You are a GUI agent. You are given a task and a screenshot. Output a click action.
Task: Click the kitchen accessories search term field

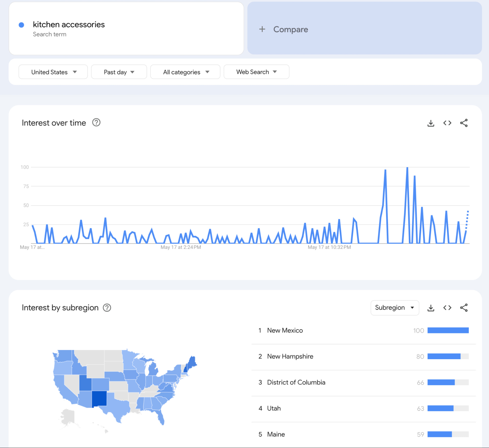point(69,25)
